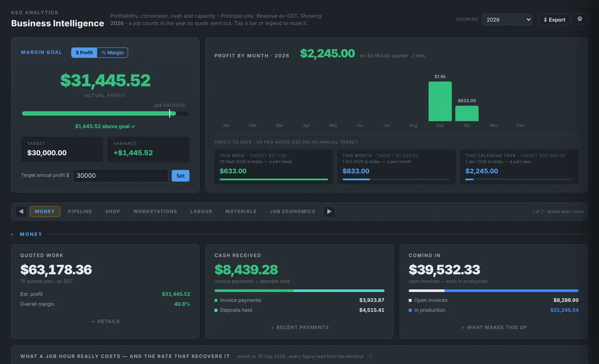
Task: Click the This Calendar Year $2,245.00 card
Action: (x=519, y=167)
